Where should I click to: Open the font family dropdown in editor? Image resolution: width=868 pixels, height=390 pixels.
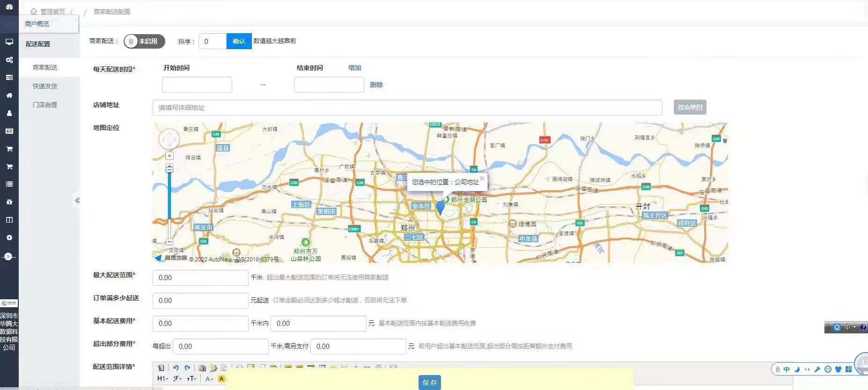tap(177, 379)
